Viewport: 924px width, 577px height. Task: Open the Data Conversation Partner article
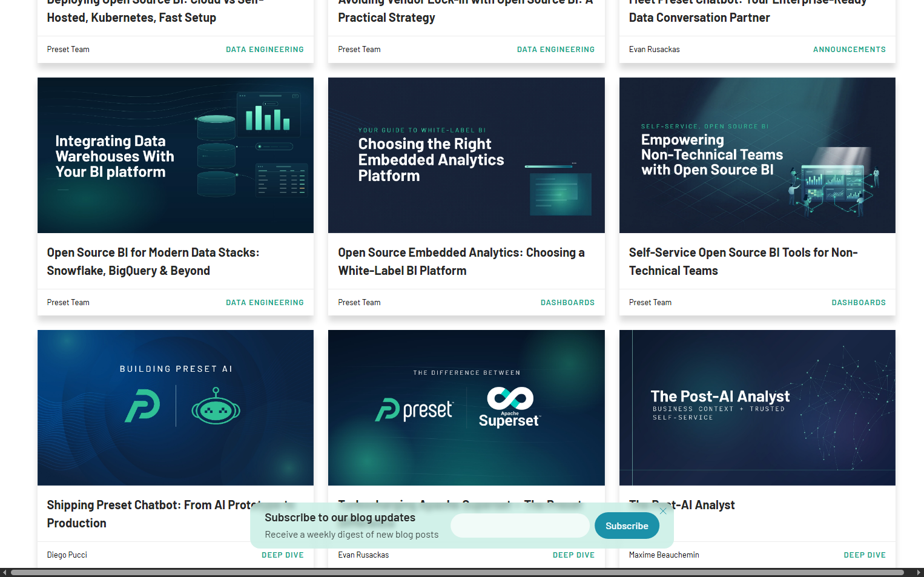pyautogui.click(x=748, y=10)
